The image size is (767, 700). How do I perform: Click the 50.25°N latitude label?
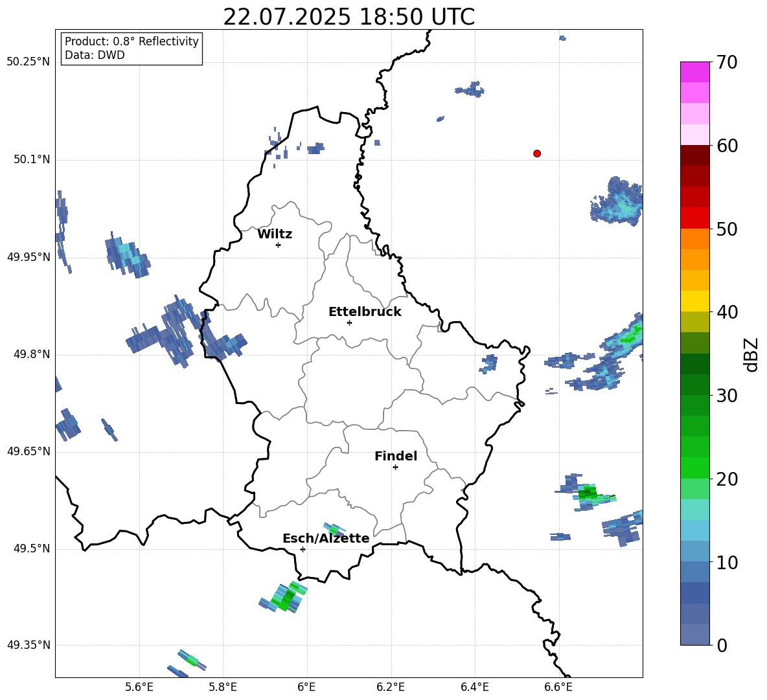point(29,62)
